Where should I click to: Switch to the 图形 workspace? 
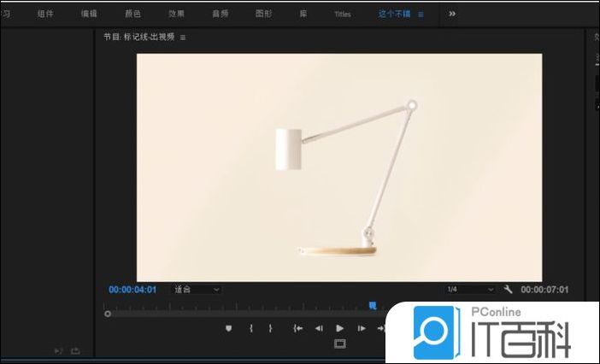(x=263, y=14)
